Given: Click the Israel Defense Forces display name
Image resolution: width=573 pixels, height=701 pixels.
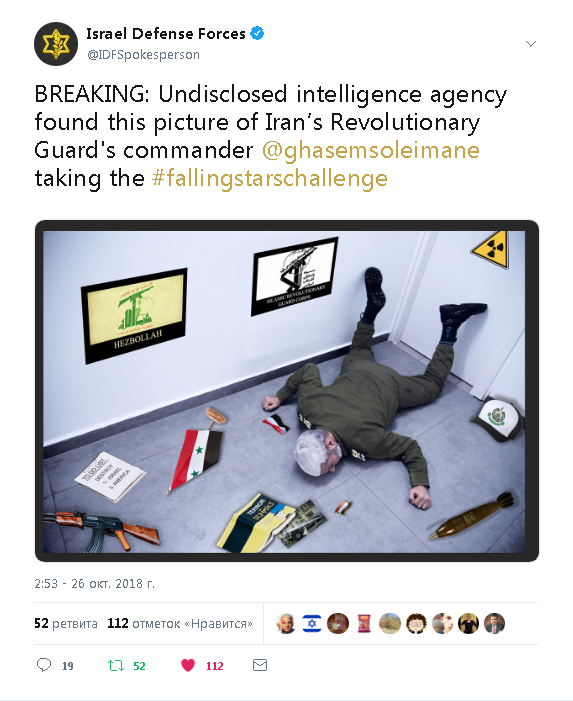Looking at the screenshot, I should click(x=166, y=34).
